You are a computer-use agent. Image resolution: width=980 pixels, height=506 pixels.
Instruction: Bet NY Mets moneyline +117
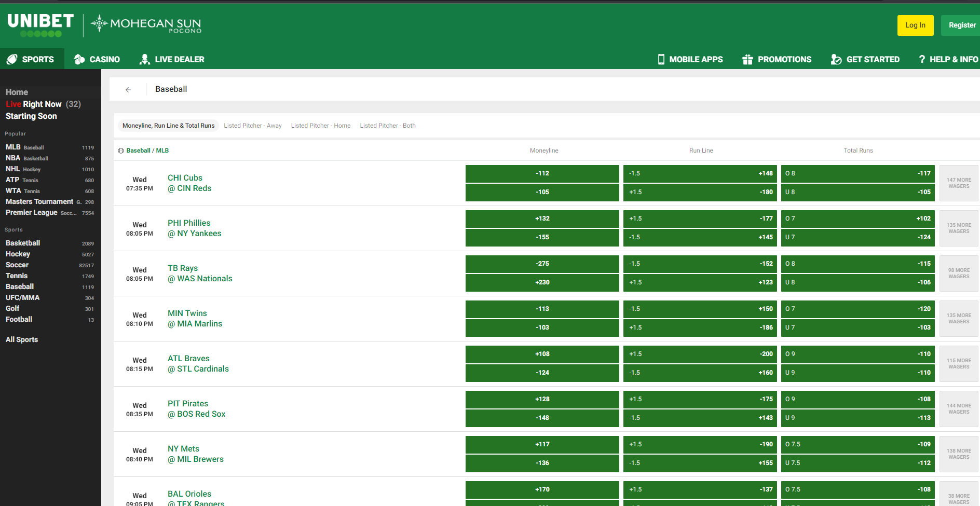542,444
